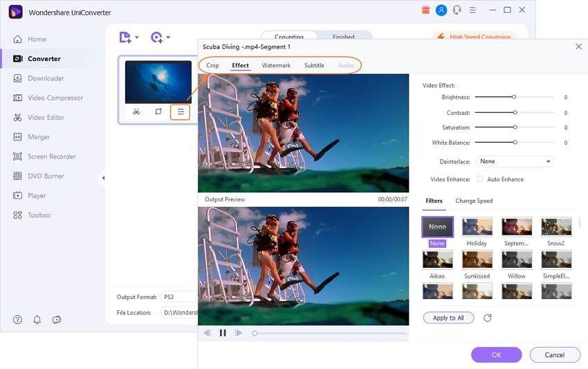Open the user account avatar

[x=441, y=10]
